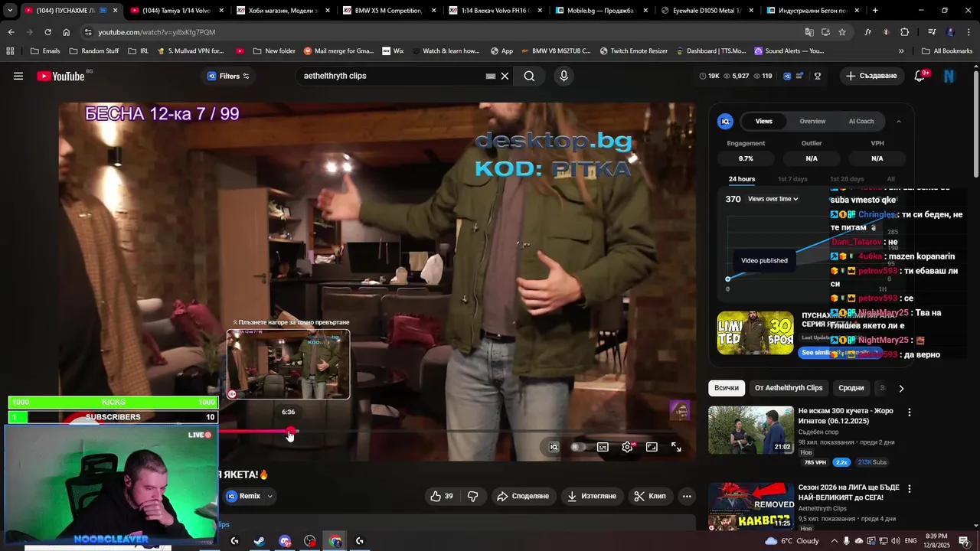Select '1st 7 days' time range tab
The width and height of the screenshot is (980, 551).
792,179
